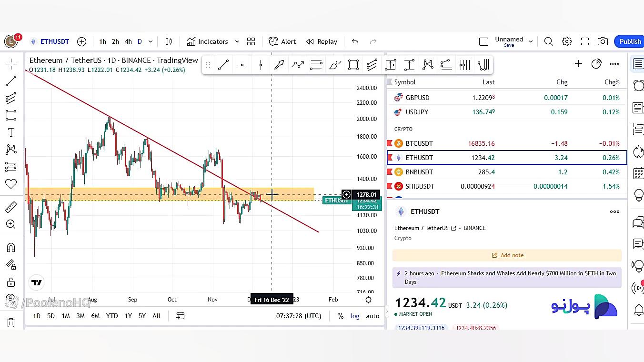The height and width of the screenshot is (362, 644).
Task: Select the ruler Measure tool
Action: point(11,207)
